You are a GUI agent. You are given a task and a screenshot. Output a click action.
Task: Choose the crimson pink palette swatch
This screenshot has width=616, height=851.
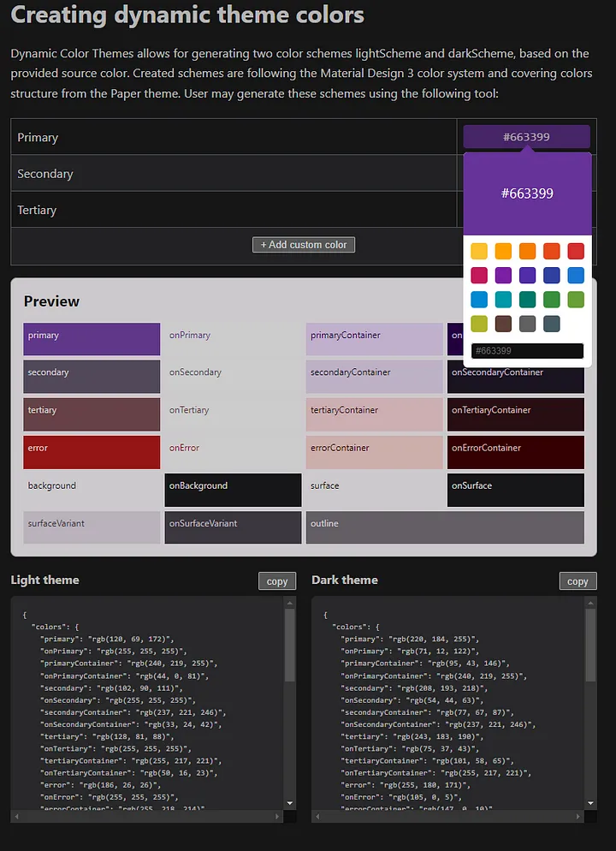pos(479,275)
